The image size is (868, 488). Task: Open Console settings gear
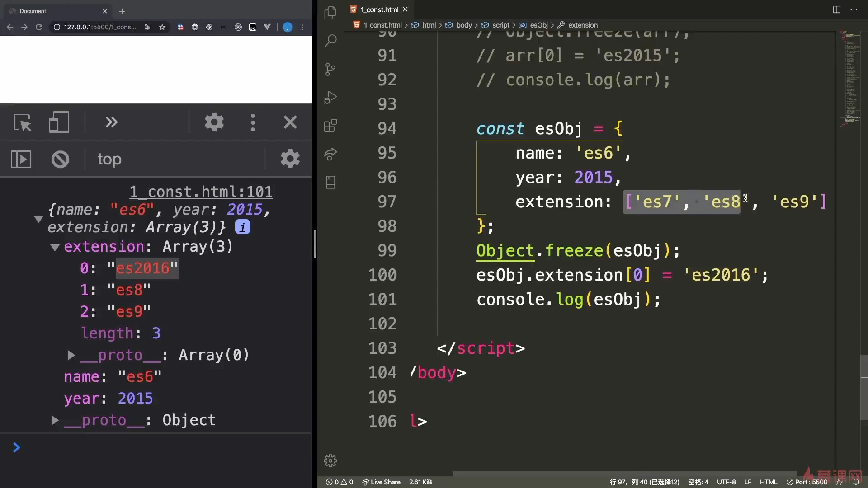[x=290, y=159]
